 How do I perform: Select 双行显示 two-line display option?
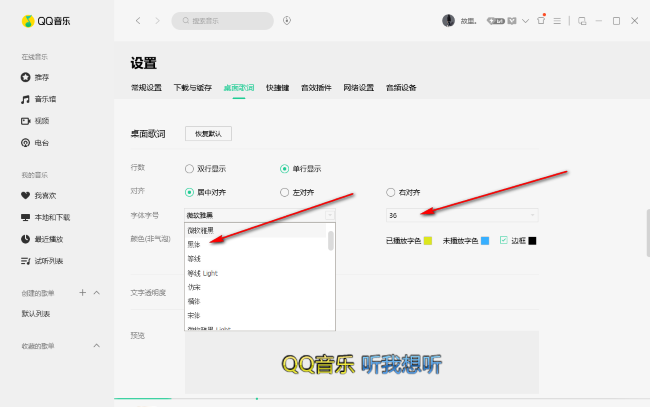click(x=190, y=168)
